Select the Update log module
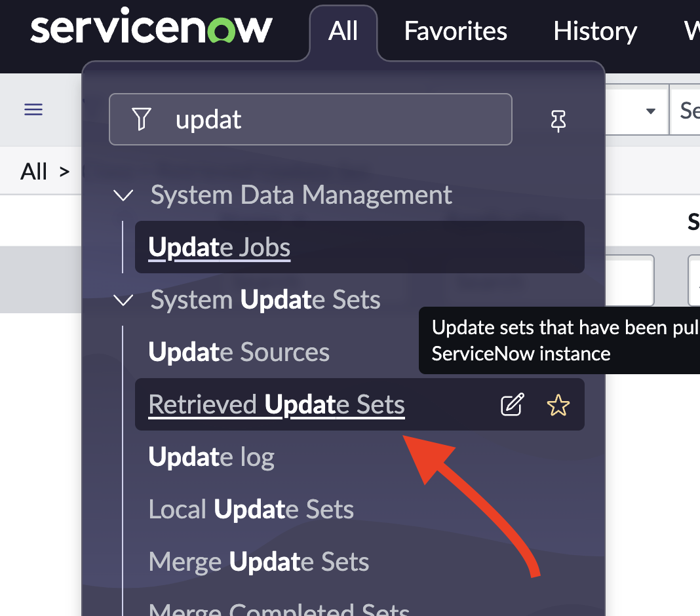 [x=212, y=457]
